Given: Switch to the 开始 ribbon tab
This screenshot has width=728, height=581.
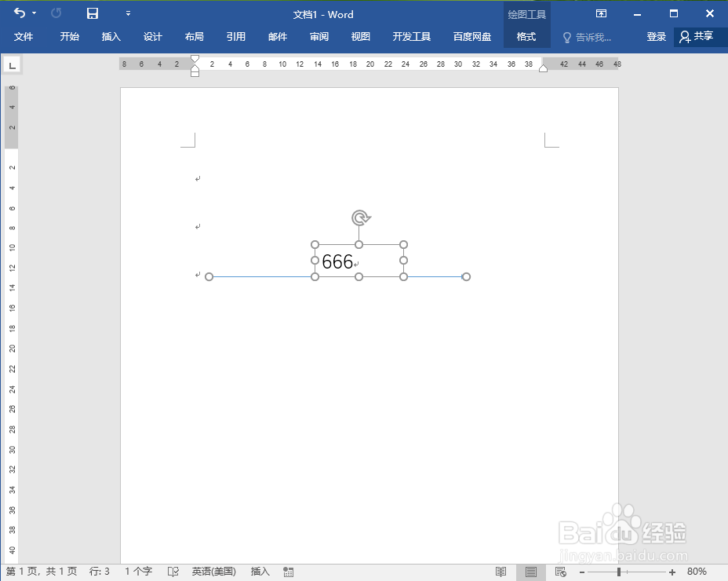Looking at the screenshot, I should coord(70,37).
